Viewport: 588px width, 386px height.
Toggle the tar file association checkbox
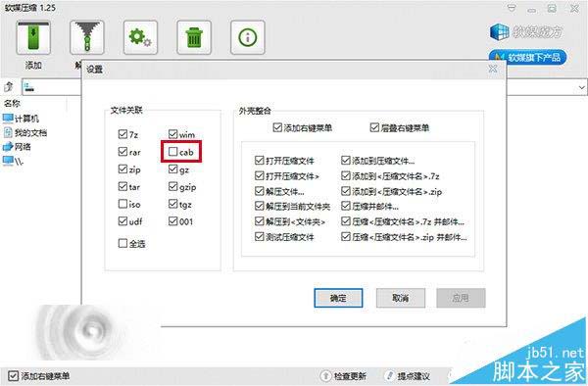pos(122,186)
